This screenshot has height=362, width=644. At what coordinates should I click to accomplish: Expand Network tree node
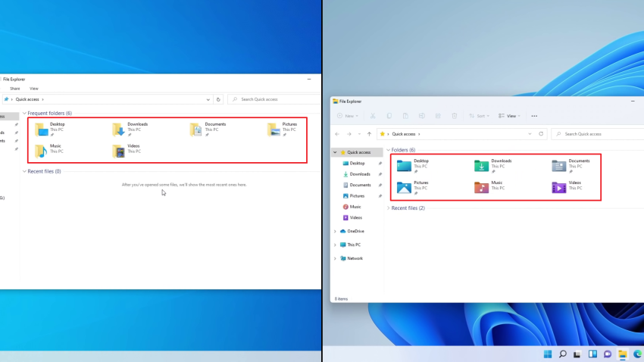[x=335, y=258]
